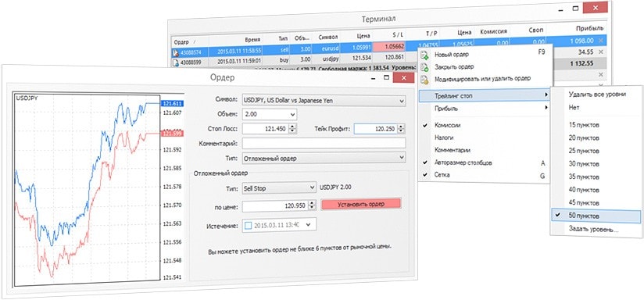Click the Стоп Лосс input field
This screenshot has height=300, width=644.
click(x=266, y=129)
